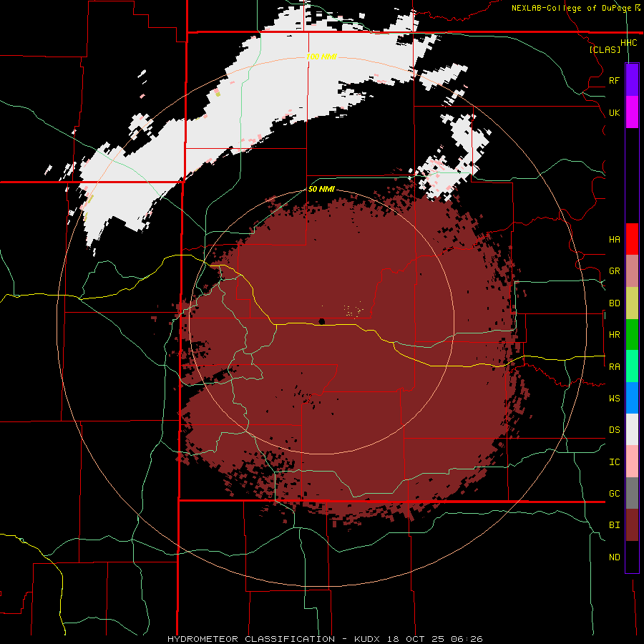644x644 pixels.
Task: Click the WS blue legend swatch
Action: pyautogui.click(x=632, y=398)
